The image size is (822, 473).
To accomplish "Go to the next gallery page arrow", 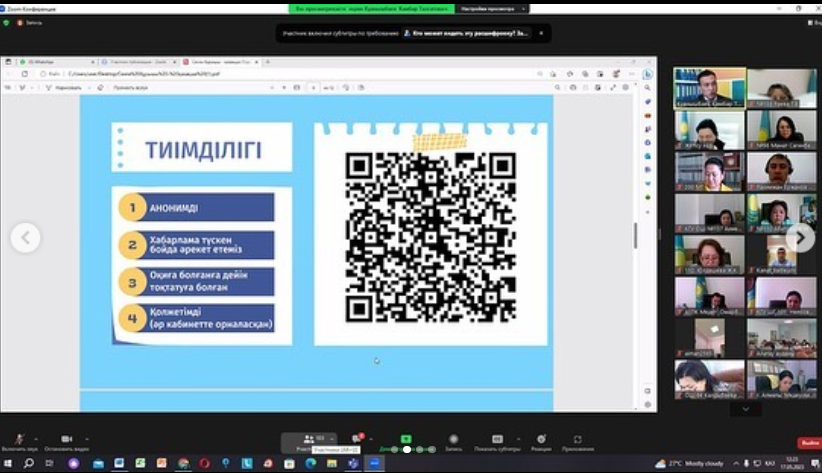I will click(x=800, y=237).
